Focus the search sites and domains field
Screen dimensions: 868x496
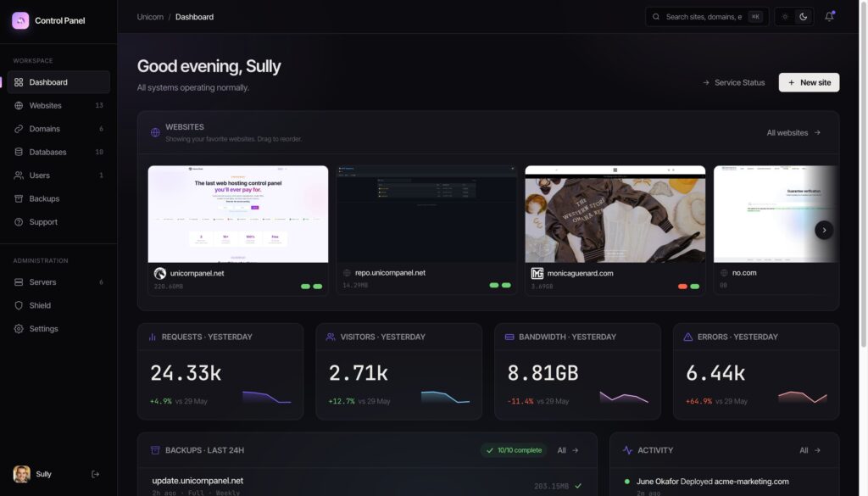click(707, 17)
